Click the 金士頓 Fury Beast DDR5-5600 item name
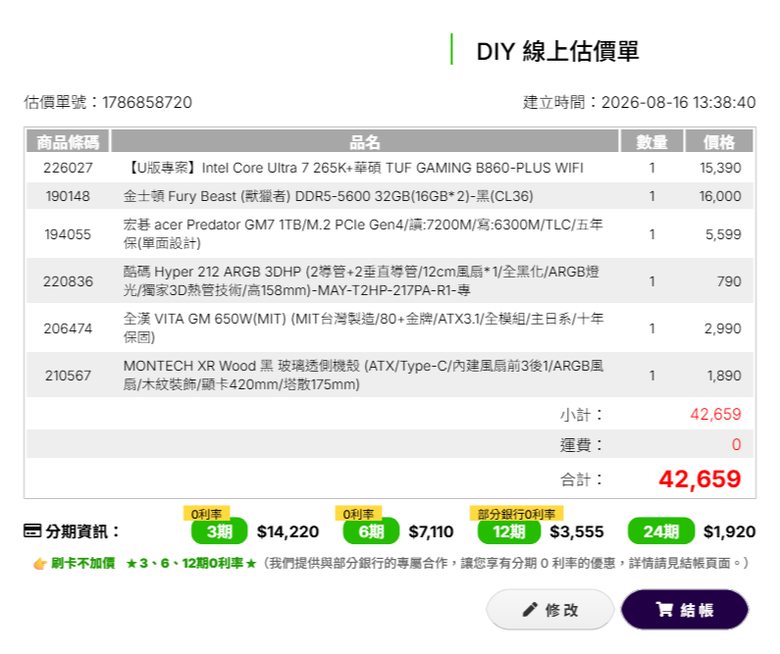Screen dimensions: 780x654 coord(328,196)
